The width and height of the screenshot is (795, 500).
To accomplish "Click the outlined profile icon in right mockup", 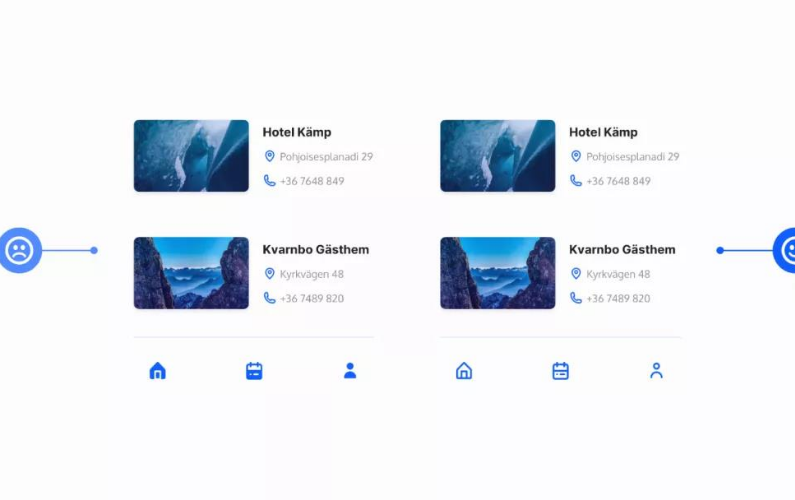I will (656, 371).
